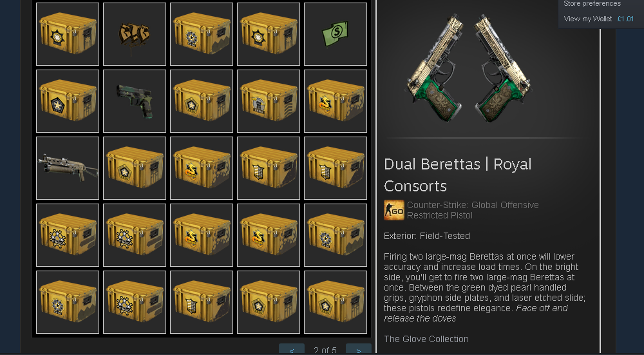Go to previous inventory page arrow

pos(292,349)
